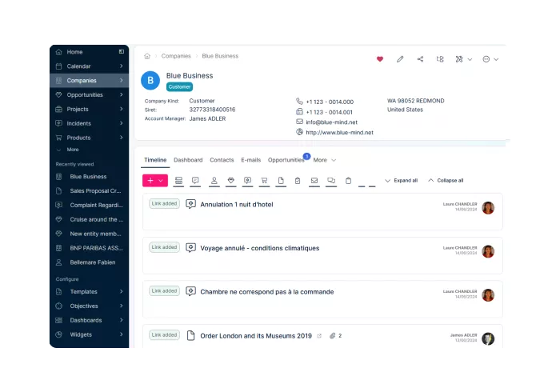The width and height of the screenshot is (560, 392).
Task: Click the Blue Business breadcrumb
Action: (220, 56)
